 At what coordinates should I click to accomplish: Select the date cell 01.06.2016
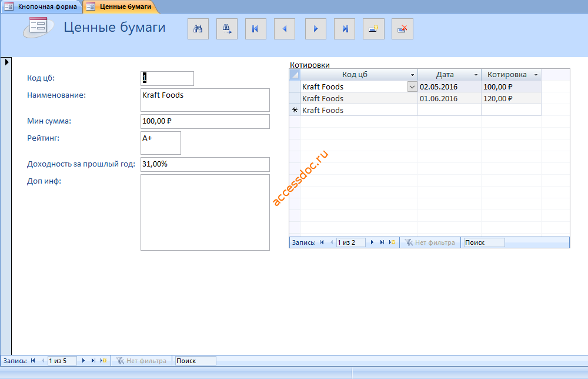449,99
